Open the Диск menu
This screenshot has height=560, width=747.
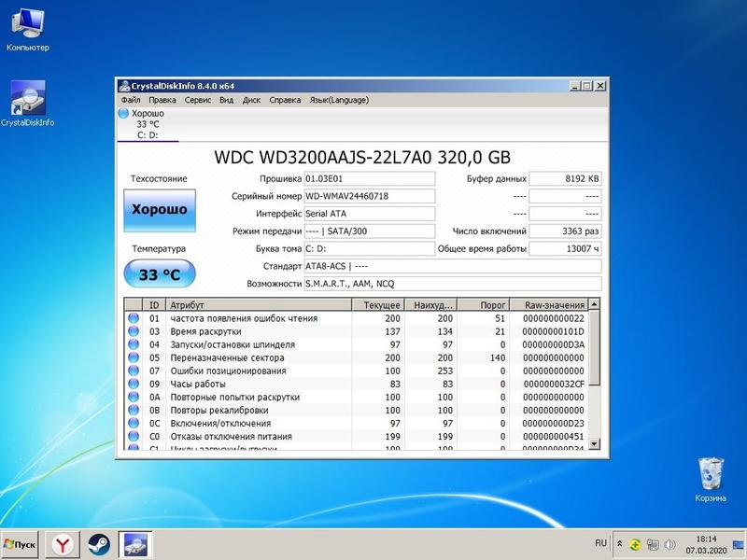tap(251, 100)
